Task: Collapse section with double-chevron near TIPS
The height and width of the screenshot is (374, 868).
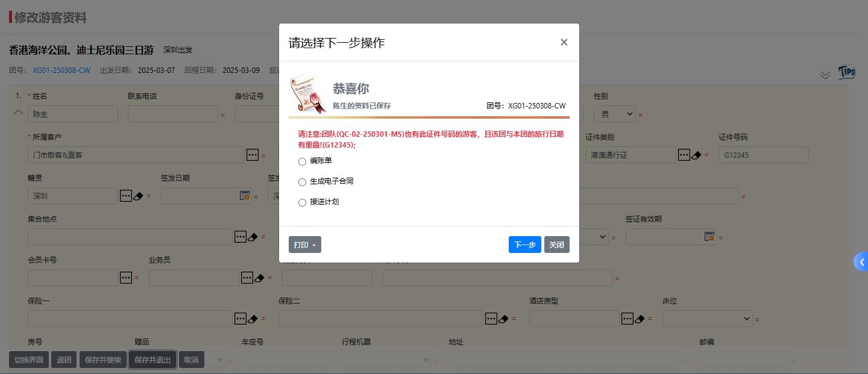Action: pyautogui.click(x=825, y=75)
